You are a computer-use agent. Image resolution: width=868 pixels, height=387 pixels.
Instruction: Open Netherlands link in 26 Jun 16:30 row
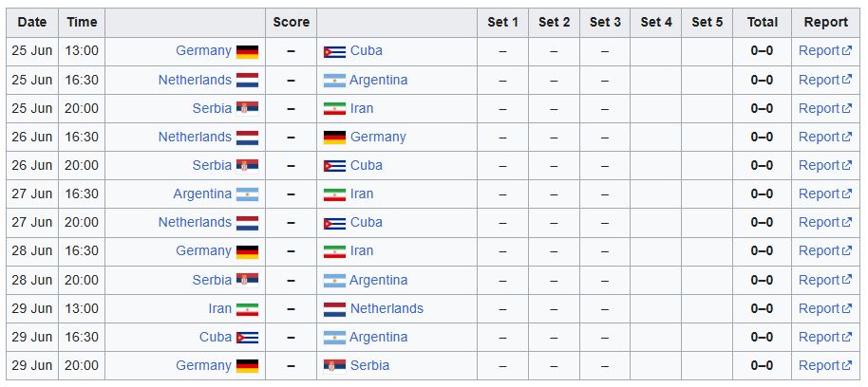coord(195,137)
